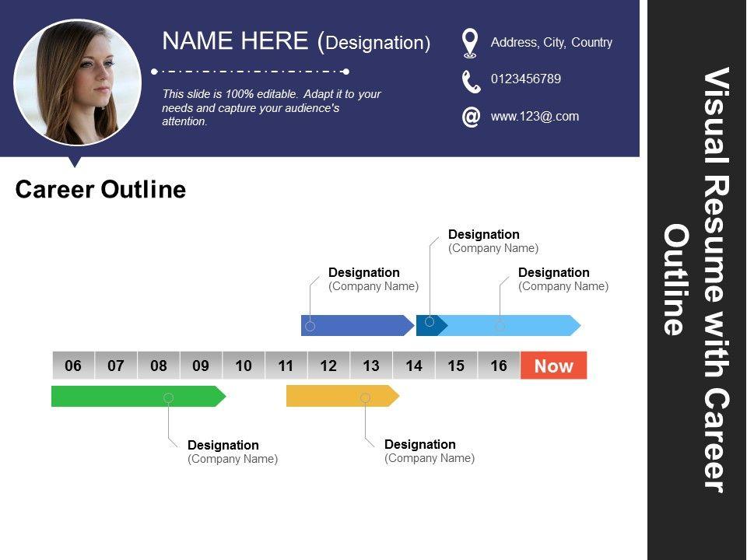Select the circular profile photo
747x560 pixels.
[x=78, y=82]
